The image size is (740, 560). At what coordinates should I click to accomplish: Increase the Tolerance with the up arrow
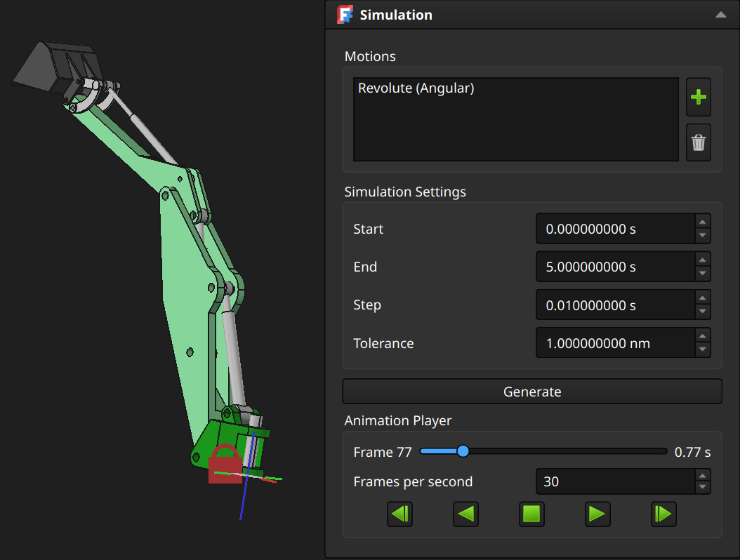coord(703,336)
